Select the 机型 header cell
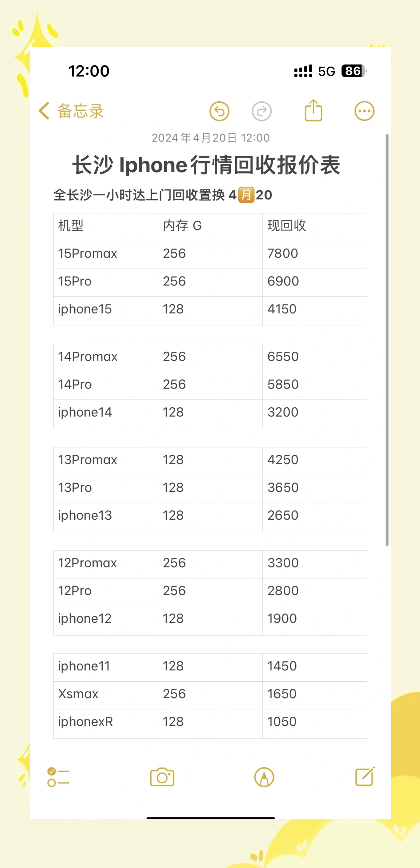 tap(105, 226)
